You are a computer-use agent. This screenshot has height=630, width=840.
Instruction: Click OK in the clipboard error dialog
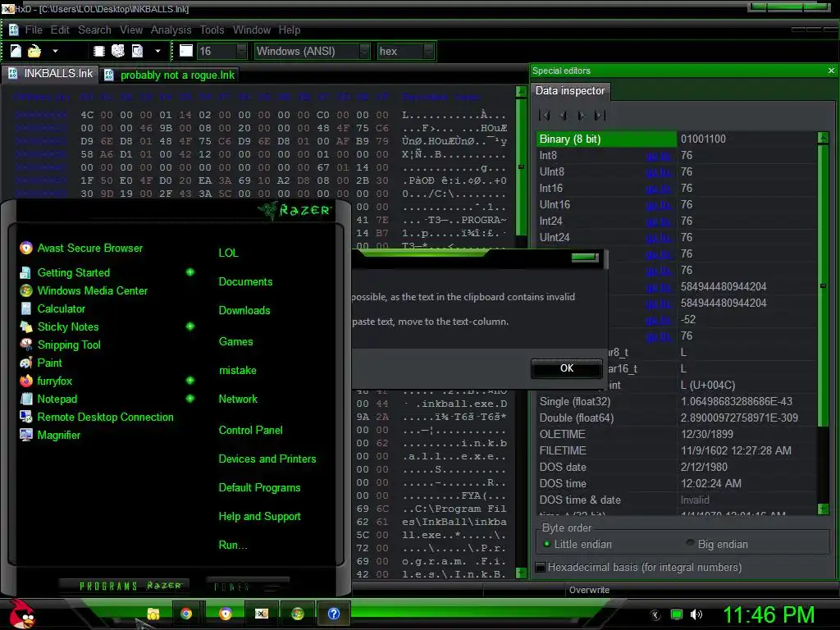(567, 368)
